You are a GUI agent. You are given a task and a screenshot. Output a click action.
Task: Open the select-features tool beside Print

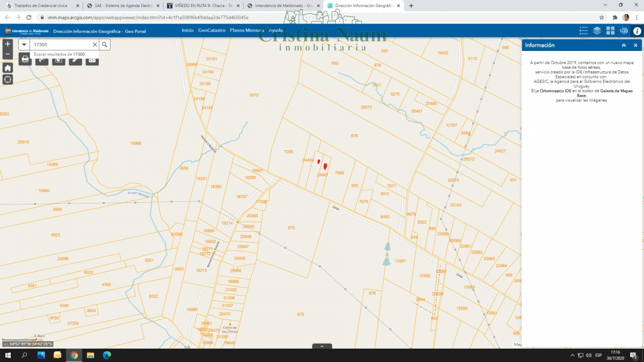click(x=42, y=59)
